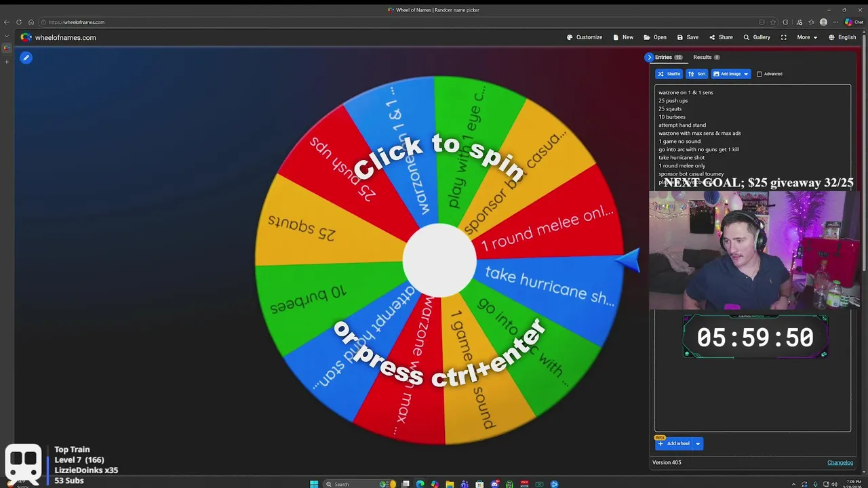The image size is (868, 488).
Task: Open the Add image dropdown arrow
Action: click(746, 74)
